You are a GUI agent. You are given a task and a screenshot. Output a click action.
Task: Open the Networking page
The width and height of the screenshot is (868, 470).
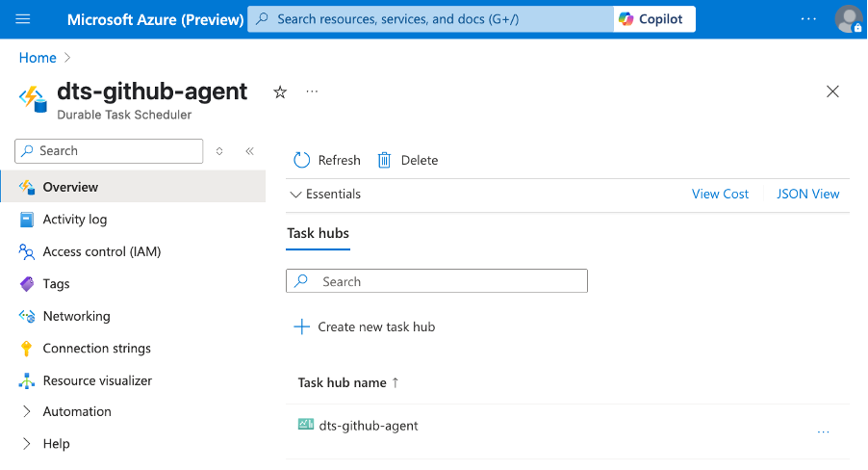pyautogui.click(x=133, y=316)
